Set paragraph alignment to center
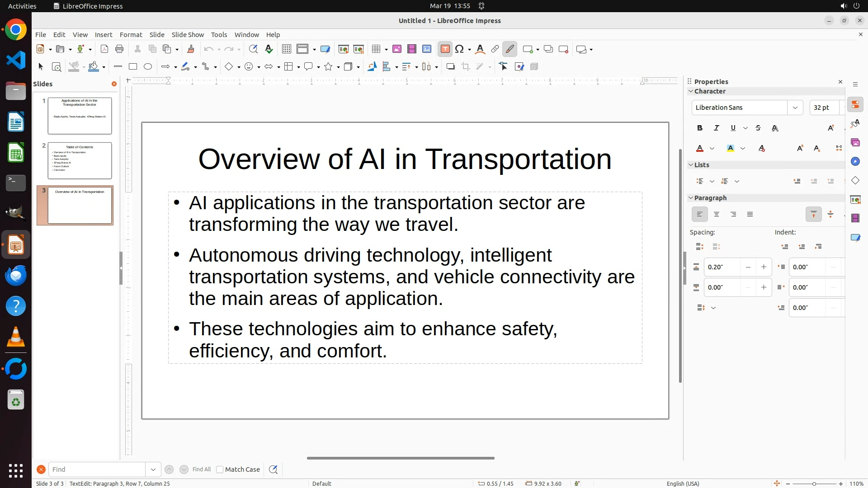 point(716,215)
